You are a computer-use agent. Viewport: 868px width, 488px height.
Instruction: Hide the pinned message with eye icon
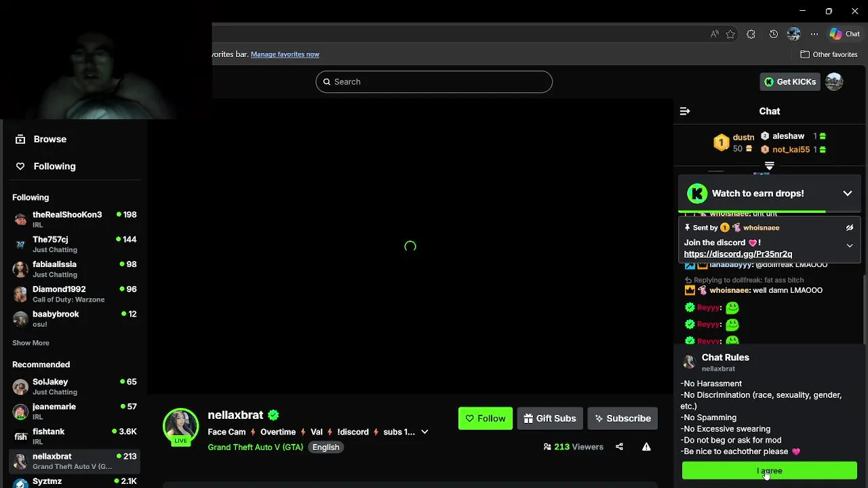(x=850, y=228)
